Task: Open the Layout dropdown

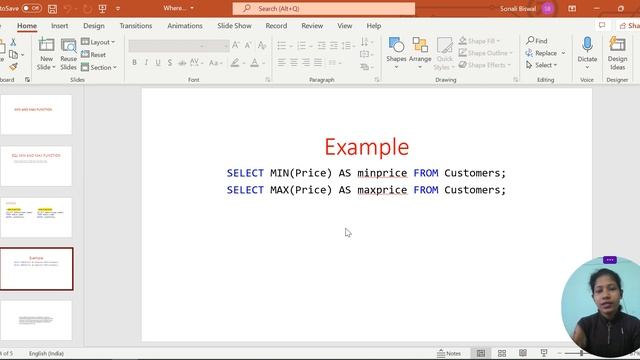Action: tap(98, 42)
